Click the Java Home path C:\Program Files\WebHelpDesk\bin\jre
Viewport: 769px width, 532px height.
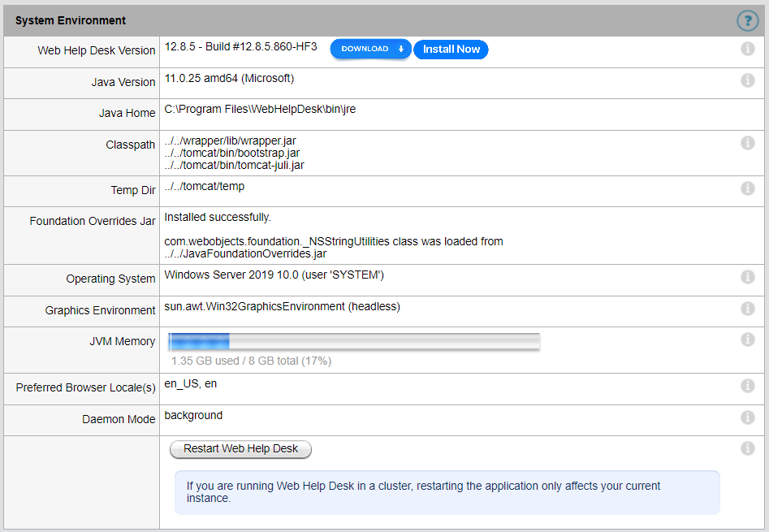click(260, 110)
